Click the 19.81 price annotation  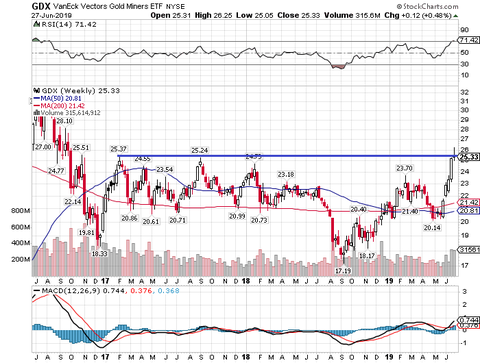pyautogui.click(x=86, y=232)
